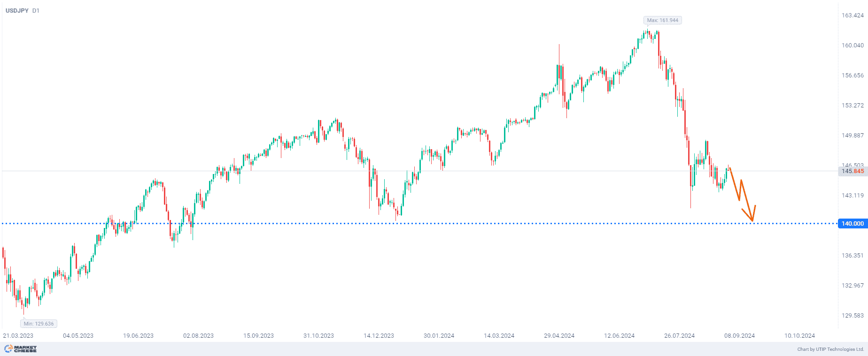868x356 pixels.
Task: Click the 160.040 price axis label
Action: [x=852, y=45]
